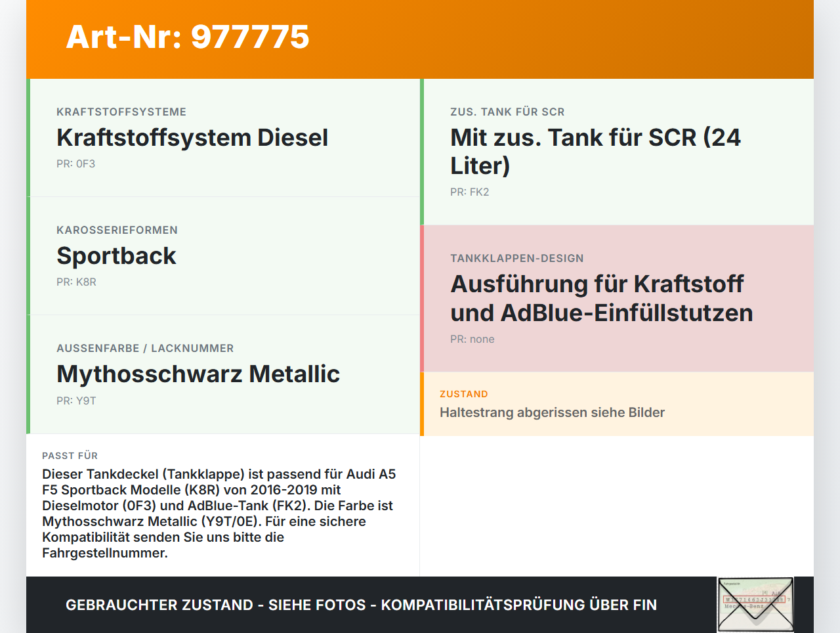Pick the Mythosschwarz Metallic color name
The width and height of the screenshot is (840, 633).
click(198, 373)
